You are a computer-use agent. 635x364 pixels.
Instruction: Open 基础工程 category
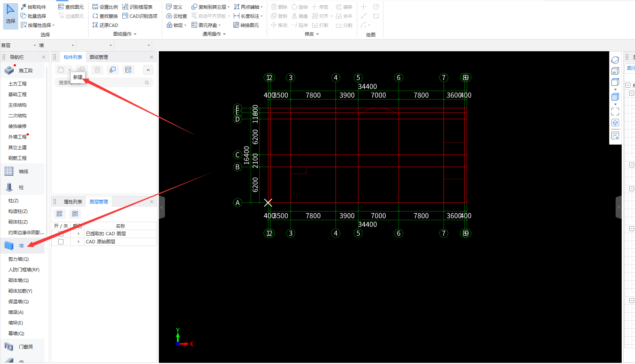[17, 95]
